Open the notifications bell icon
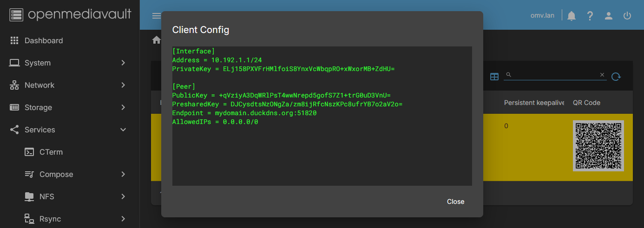The width and height of the screenshot is (644, 228). pos(572,16)
